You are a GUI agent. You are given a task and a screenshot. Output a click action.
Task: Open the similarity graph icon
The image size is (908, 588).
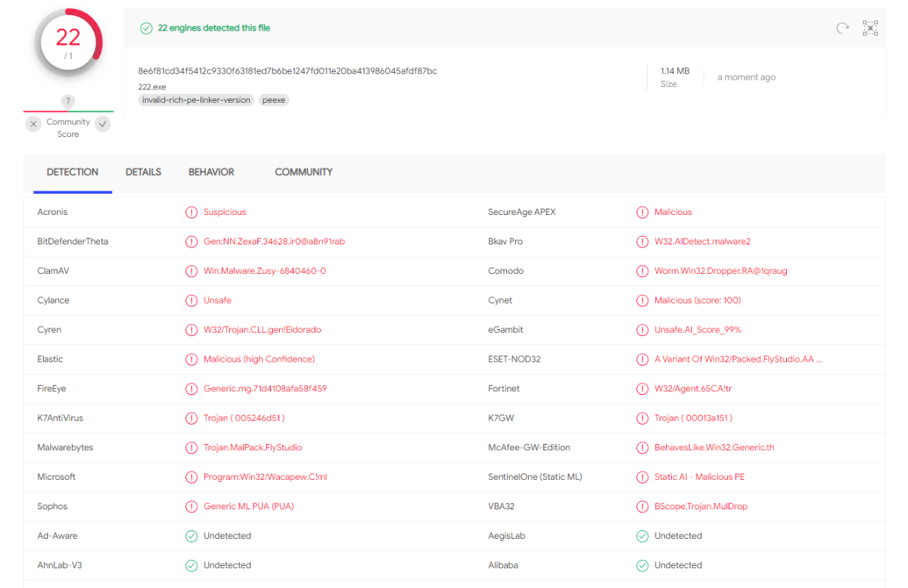(x=870, y=28)
